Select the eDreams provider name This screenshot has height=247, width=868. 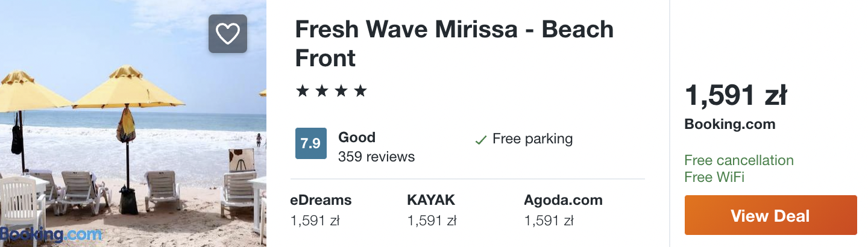pyautogui.click(x=321, y=200)
